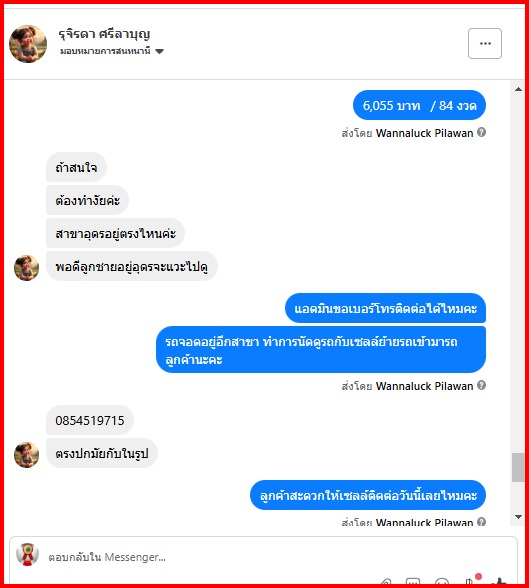
Task: Select the 6,055 baht / 84 installments message
Action: (419, 105)
